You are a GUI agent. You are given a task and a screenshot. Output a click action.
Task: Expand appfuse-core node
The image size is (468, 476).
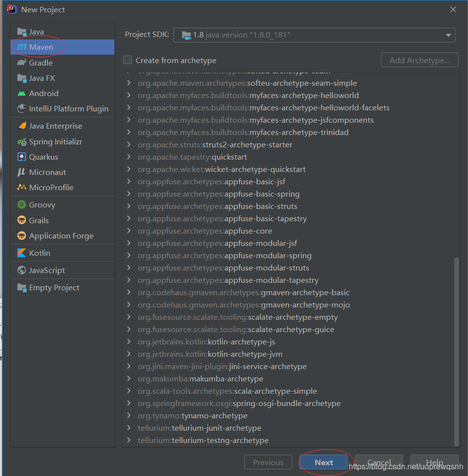click(129, 231)
